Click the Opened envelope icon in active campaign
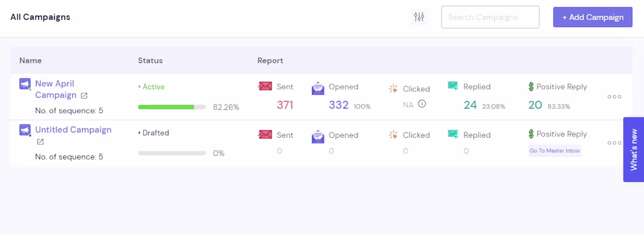The width and height of the screenshot is (644, 234). (x=318, y=88)
